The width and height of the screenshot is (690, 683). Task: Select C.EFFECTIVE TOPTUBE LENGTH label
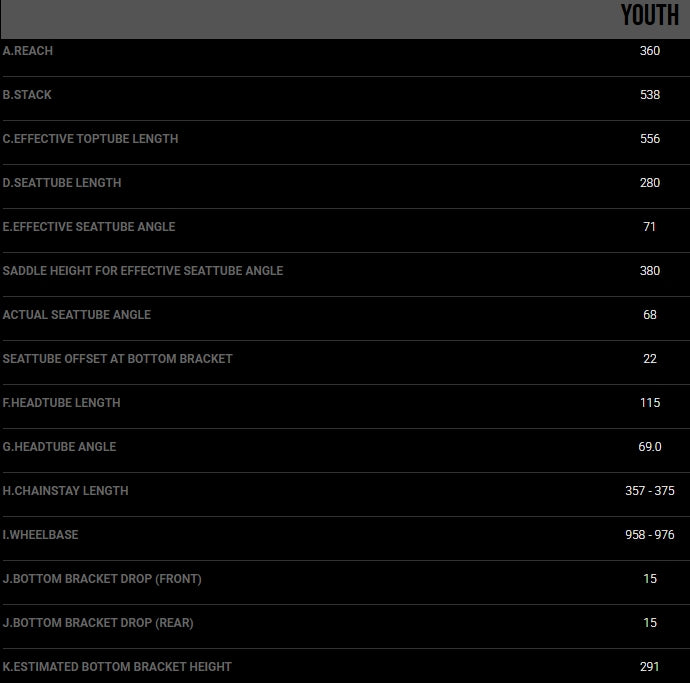[90, 139]
